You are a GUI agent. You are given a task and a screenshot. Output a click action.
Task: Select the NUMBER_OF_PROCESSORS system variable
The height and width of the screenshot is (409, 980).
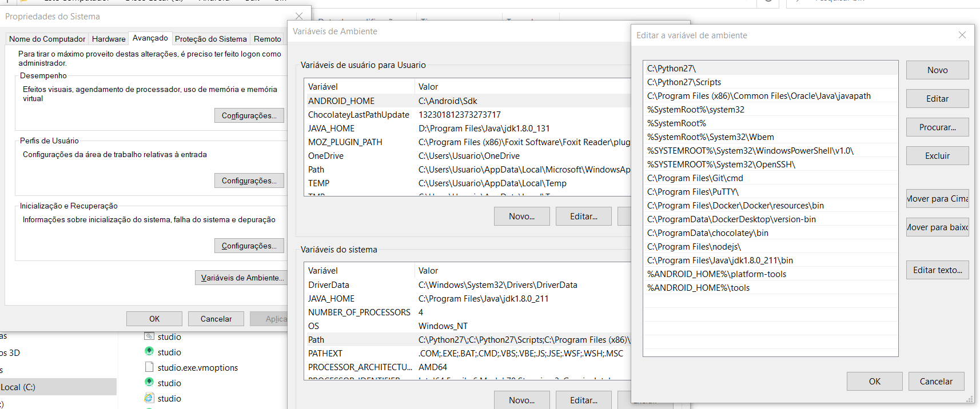(468, 312)
